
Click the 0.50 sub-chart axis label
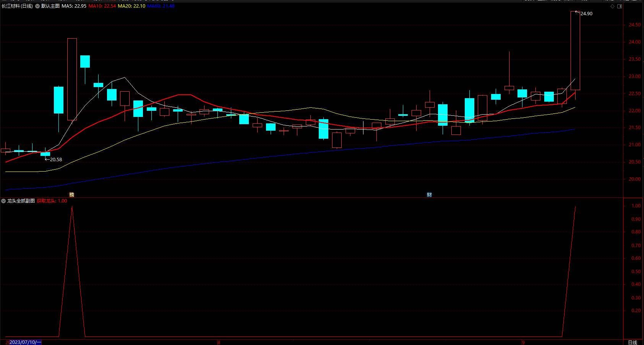tap(636, 272)
